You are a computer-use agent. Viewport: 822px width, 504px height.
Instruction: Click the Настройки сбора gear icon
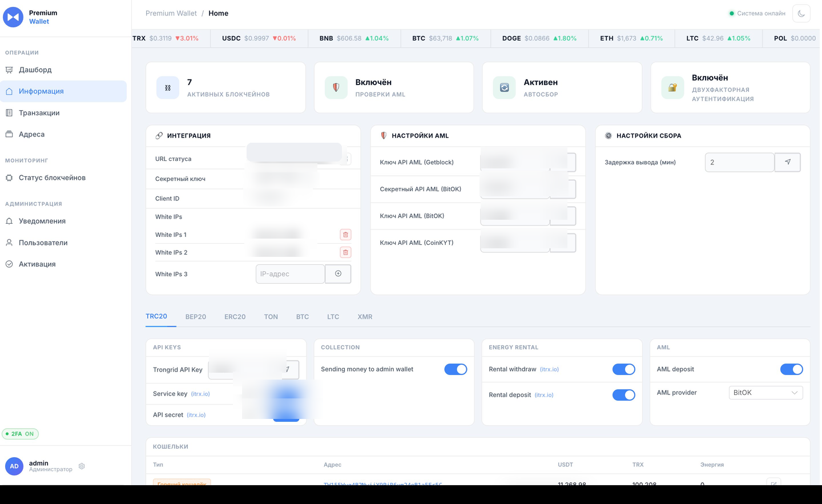point(609,136)
